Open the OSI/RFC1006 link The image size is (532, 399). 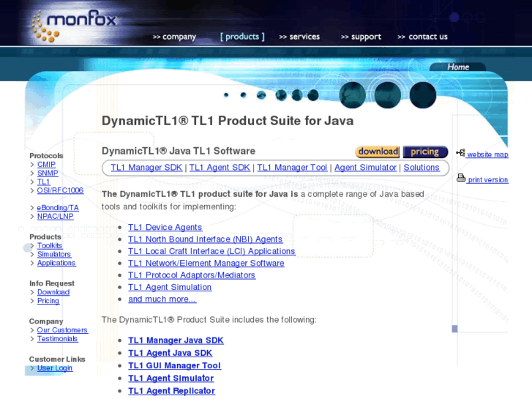click(60, 190)
